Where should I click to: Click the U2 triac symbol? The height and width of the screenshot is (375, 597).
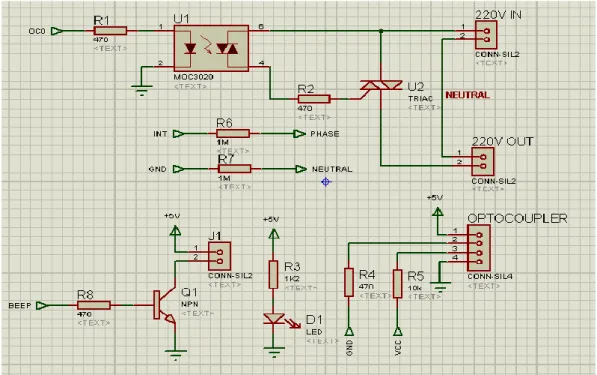pos(381,86)
